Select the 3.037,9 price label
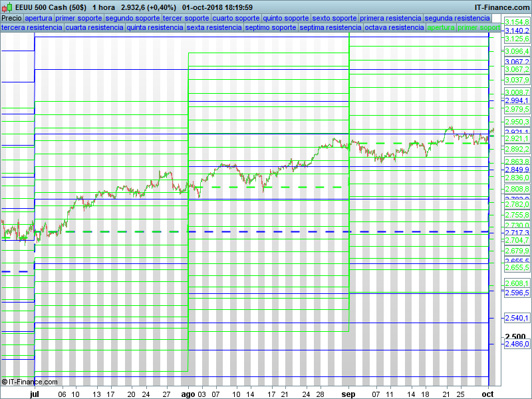 517,80
